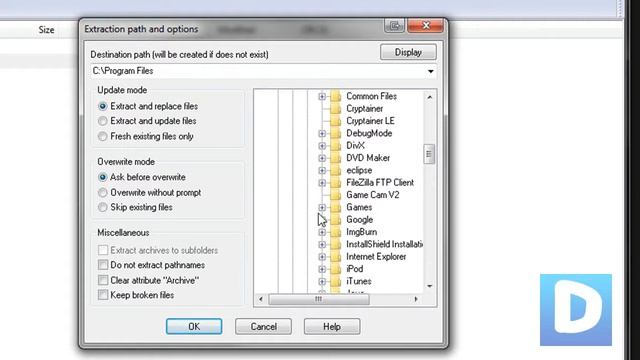Click the Help button
This screenshot has height=360, width=640.
pos(332,327)
